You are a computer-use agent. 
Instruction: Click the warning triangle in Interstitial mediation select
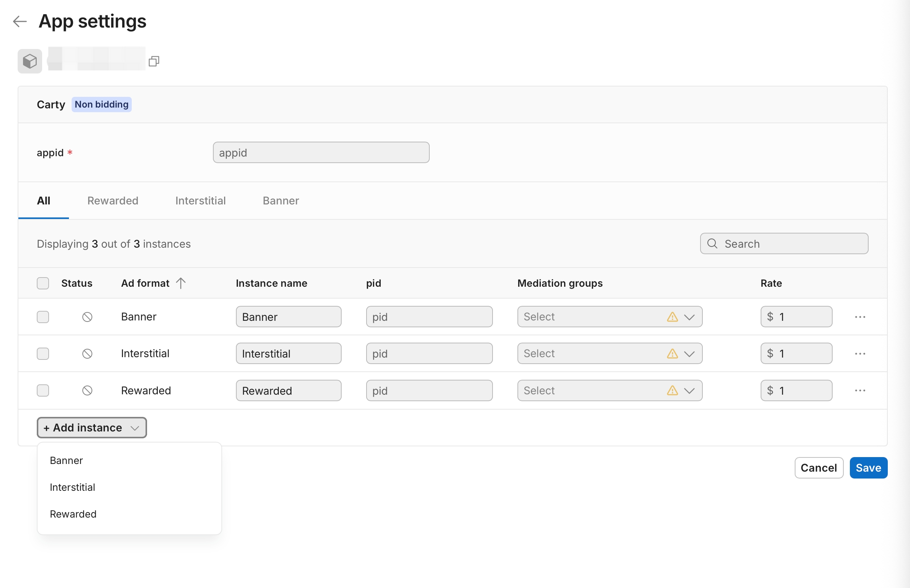pyautogui.click(x=673, y=353)
